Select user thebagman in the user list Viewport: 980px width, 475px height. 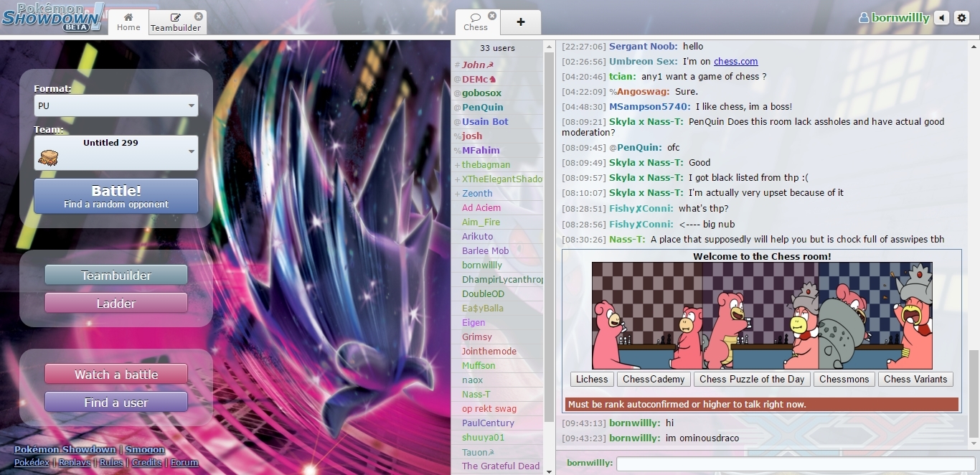pyautogui.click(x=497, y=165)
